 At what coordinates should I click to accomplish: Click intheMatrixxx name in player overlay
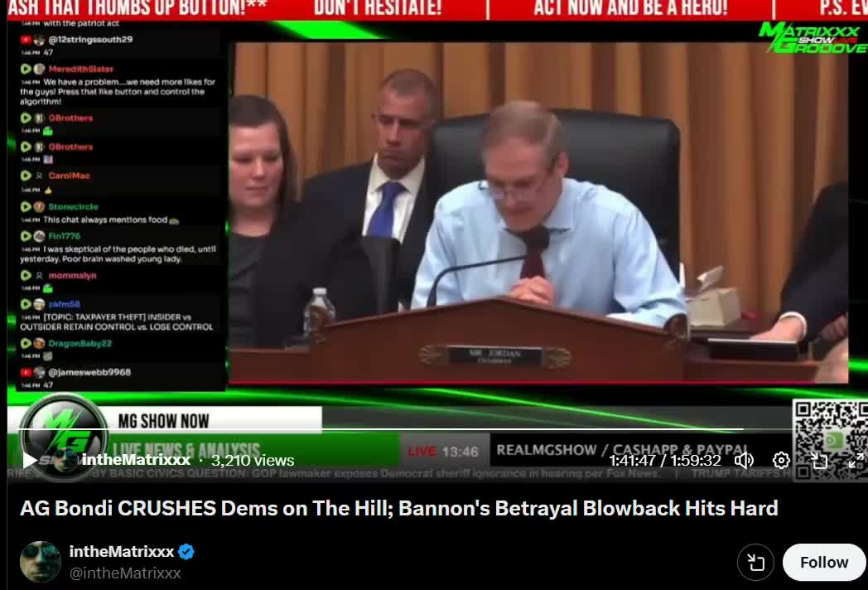click(x=136, y=460)
